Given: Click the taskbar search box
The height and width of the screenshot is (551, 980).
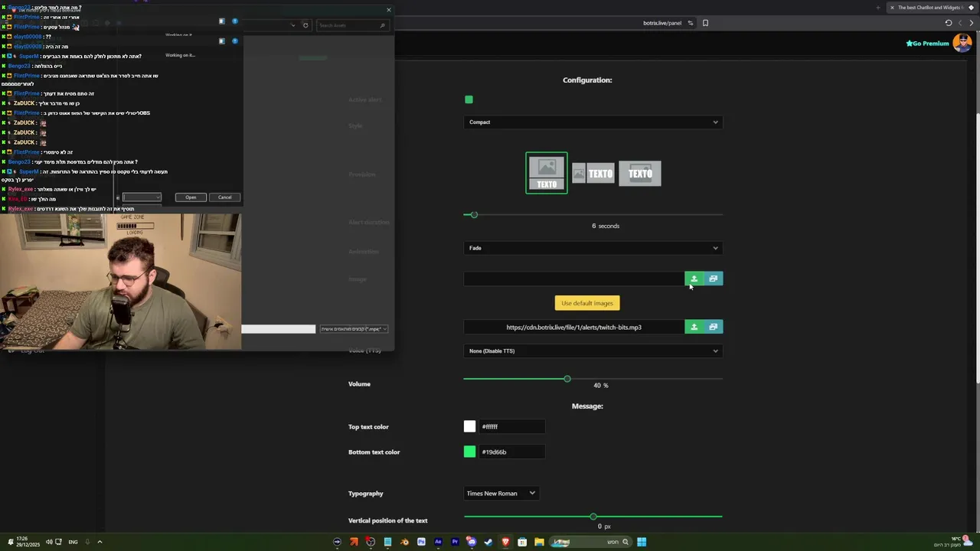Looking at the screenshot, I should point(590,542).
